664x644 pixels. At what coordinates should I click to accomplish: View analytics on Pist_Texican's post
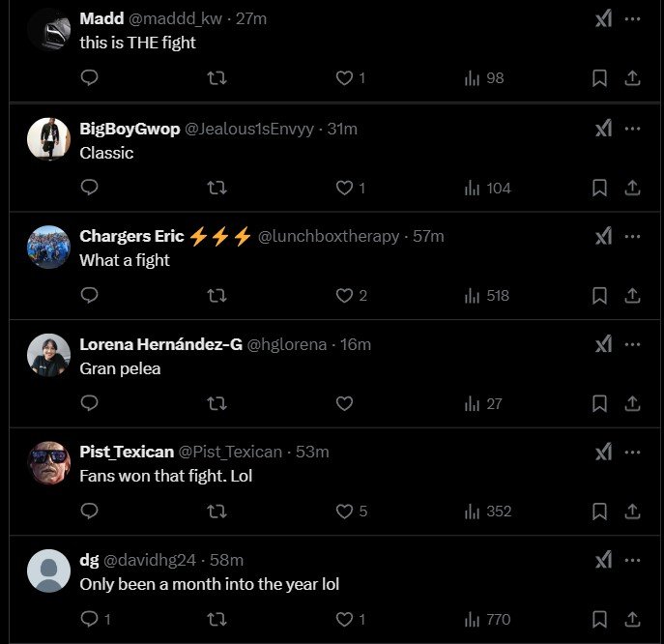(x=487, y=511)
